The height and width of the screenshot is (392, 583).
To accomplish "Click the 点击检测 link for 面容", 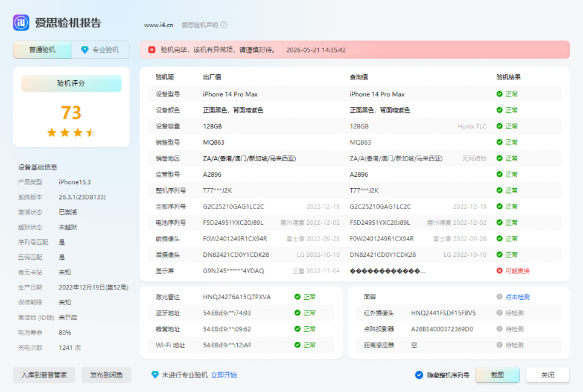I will click(x=518, y=297).
